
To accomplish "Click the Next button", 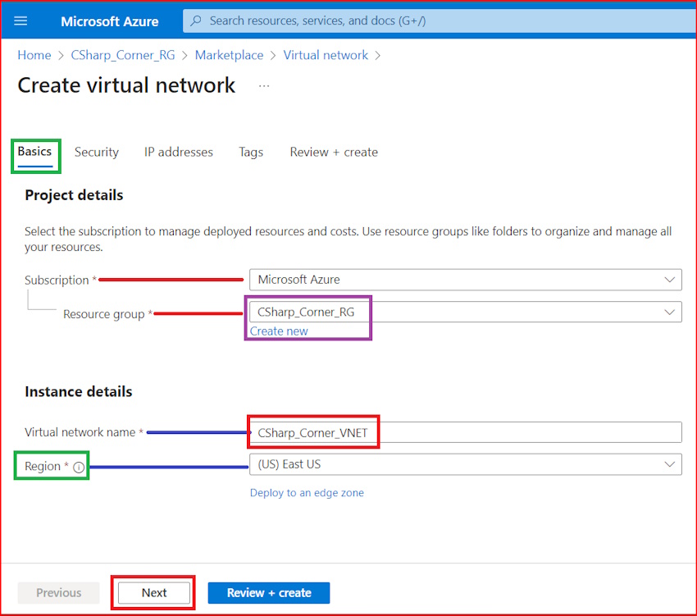I will point(153,592).
